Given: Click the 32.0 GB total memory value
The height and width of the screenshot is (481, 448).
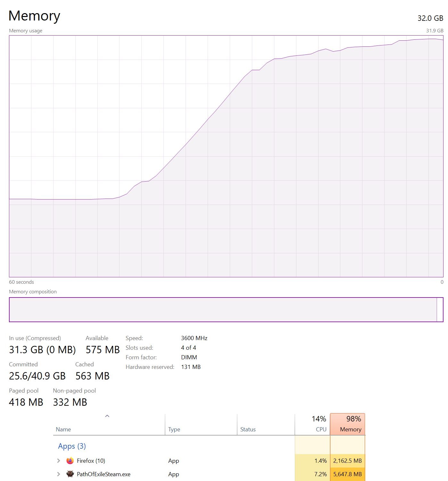Looking at the screenshot, I should 430,18.
